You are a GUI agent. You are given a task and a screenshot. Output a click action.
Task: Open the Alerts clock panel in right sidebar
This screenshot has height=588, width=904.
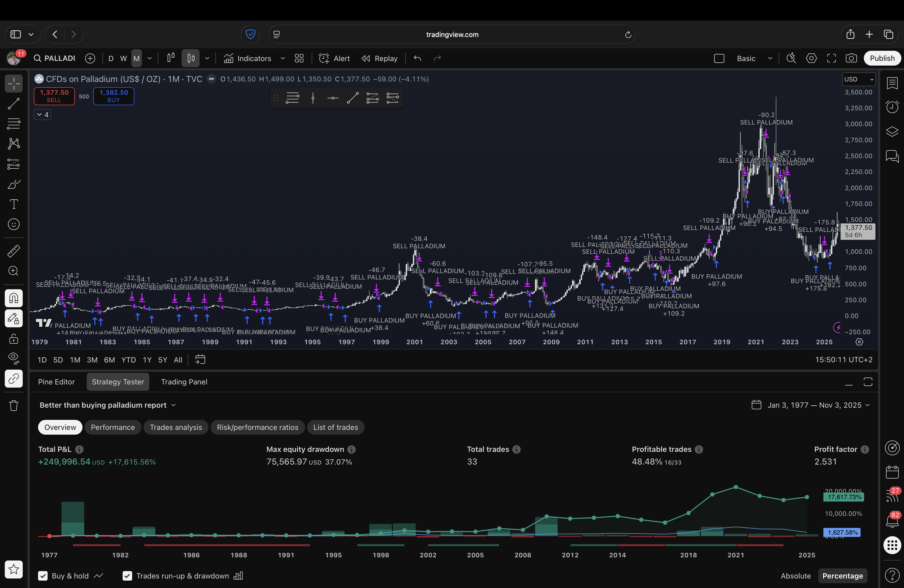point(892,107)
